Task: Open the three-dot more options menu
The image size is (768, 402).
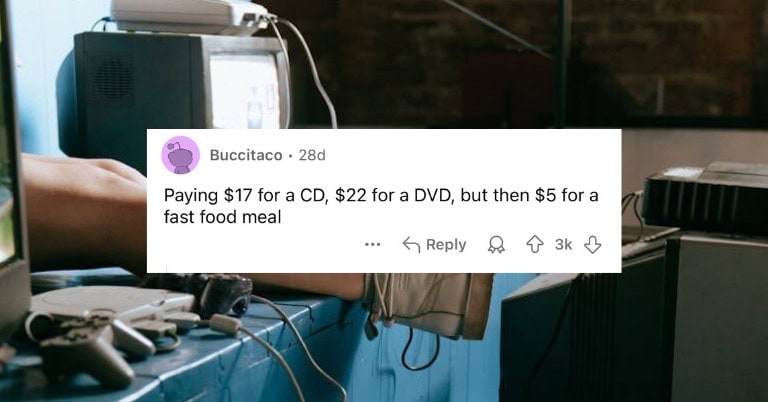Action: point(372,244)
